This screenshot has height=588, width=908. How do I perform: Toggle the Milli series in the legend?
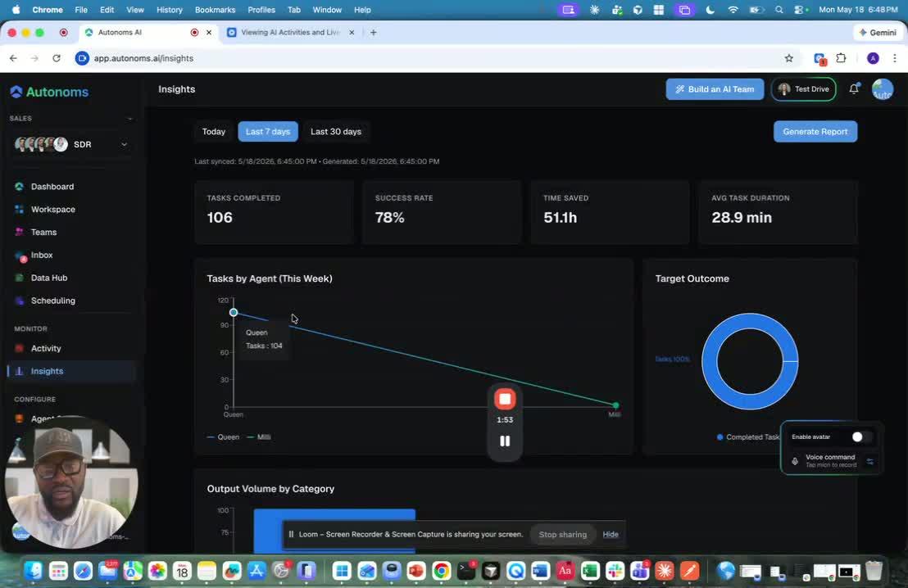(259, 437)
